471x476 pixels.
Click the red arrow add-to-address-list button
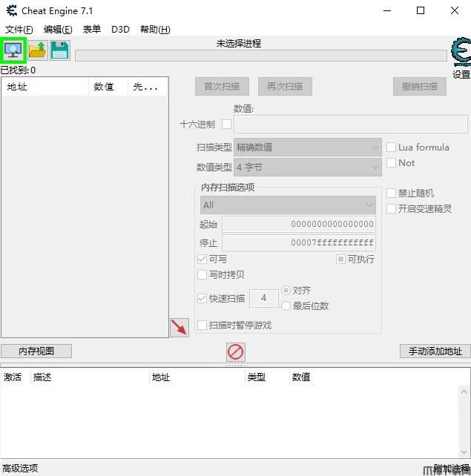tap(179, 328)
